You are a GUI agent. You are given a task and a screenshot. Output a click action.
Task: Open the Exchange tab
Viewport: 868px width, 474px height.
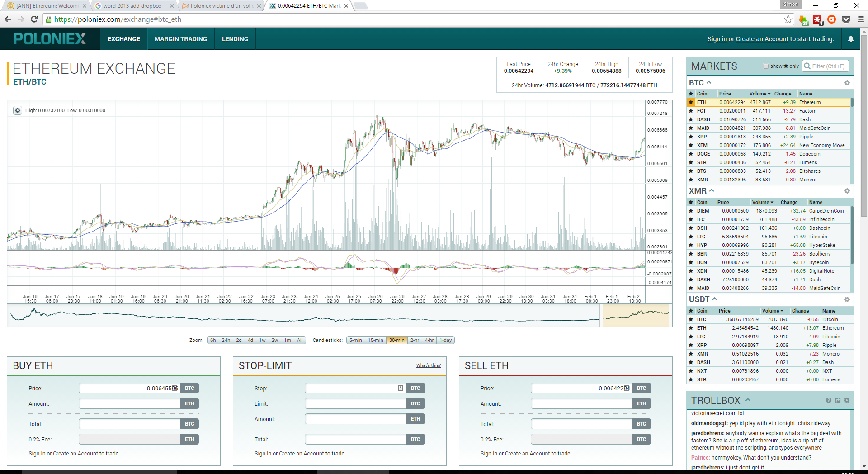(x=124, y=39)
